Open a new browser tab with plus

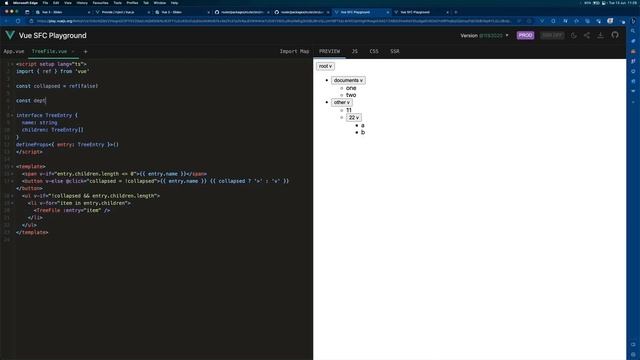(x=456, y=12)
